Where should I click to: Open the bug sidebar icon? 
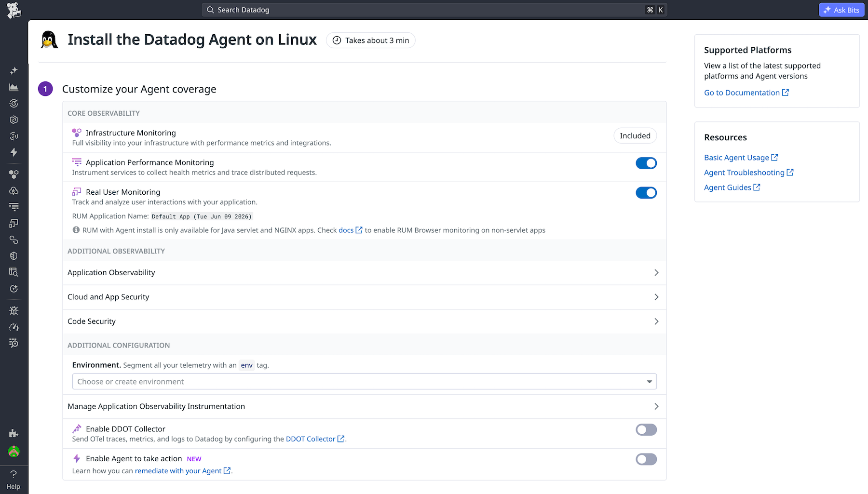click(14, 311)
